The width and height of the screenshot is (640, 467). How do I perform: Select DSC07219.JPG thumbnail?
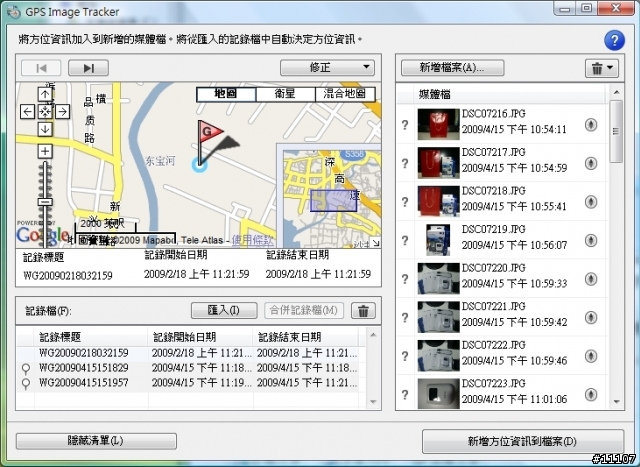[x=438, y=240]
